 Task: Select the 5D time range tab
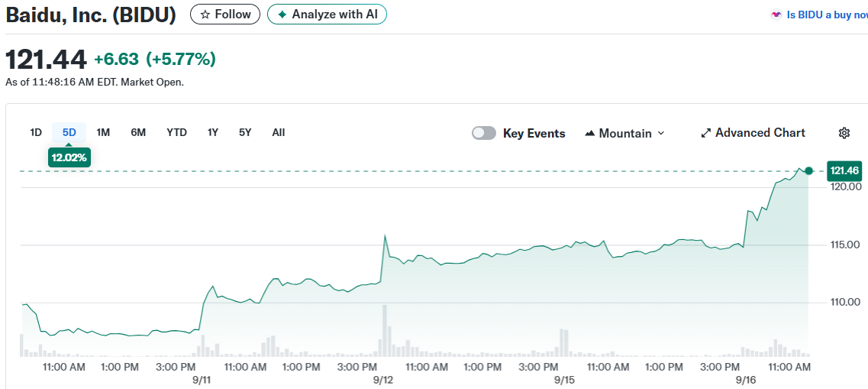pos(69,132)
